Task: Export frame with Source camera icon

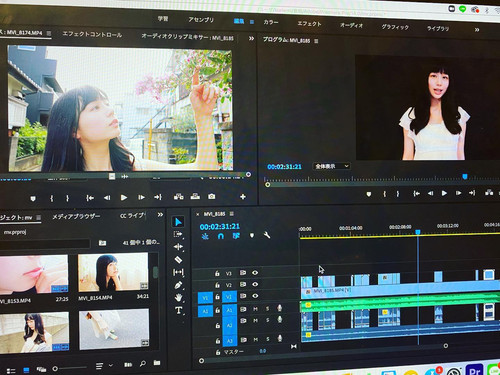Action: (x=211, y=196)
